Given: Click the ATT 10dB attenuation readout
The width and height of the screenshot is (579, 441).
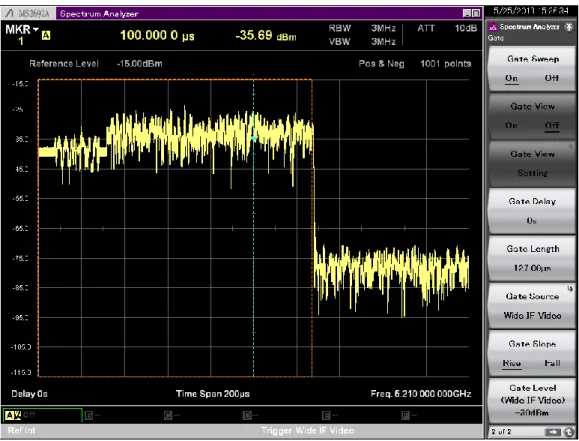Looking at the screenshot, I should click(447, 28).
